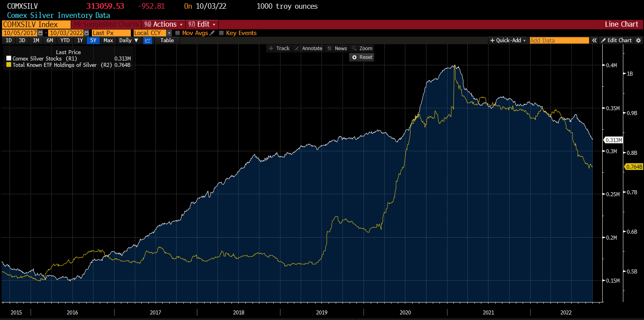The width and height of the screenshot is (644, 320).
Task: Expand the Local CCY currency dropdown
Action: point(169,33)
